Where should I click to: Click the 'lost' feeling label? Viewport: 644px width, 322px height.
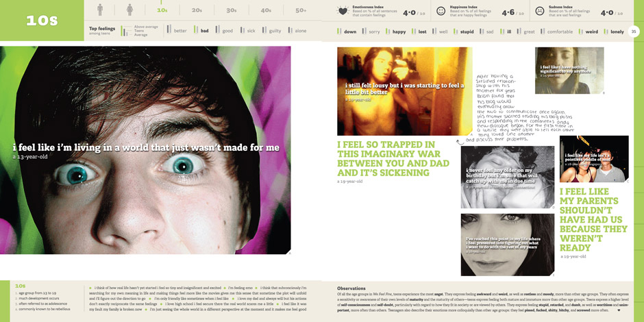click(422, 32)
